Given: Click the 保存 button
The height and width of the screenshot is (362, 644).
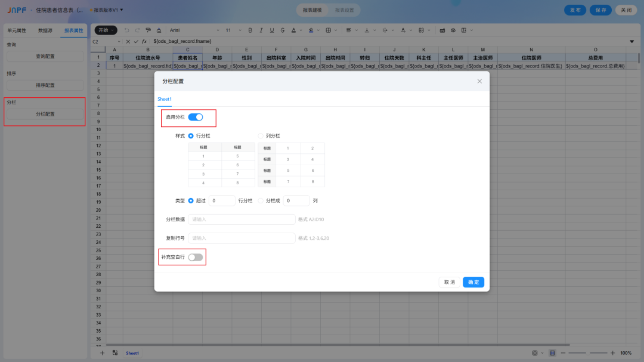Looking at the screenshot, I should tap(600, 10).
